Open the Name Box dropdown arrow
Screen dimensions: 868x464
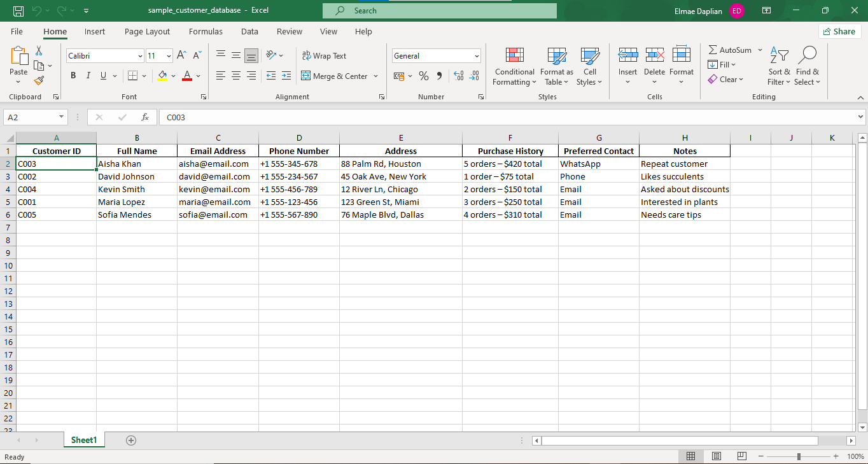62,117
